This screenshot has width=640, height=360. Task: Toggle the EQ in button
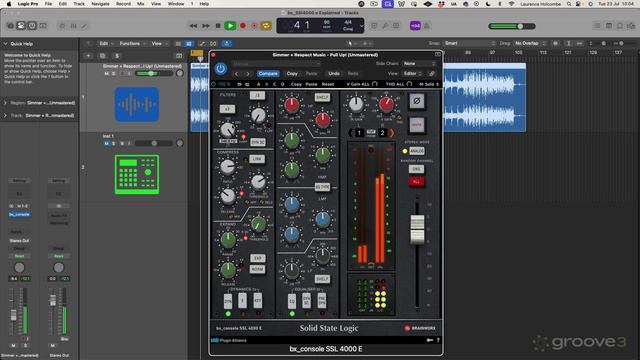click(292, 301)
